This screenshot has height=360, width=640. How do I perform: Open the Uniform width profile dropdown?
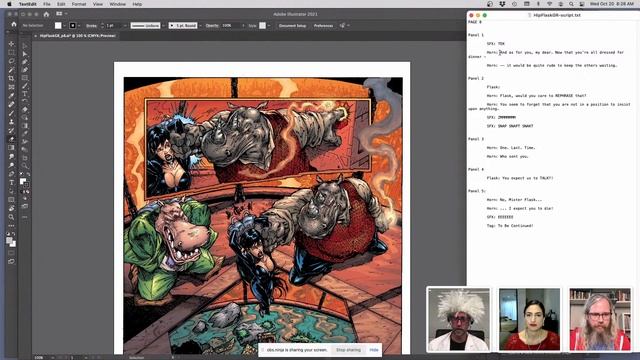pos(163,25)
